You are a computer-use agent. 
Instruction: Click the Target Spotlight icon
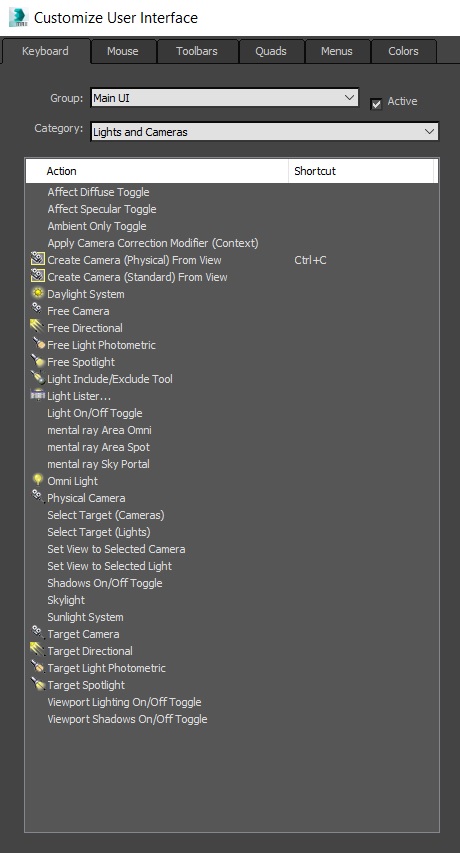pyautogui.click(x=38, y=684)
